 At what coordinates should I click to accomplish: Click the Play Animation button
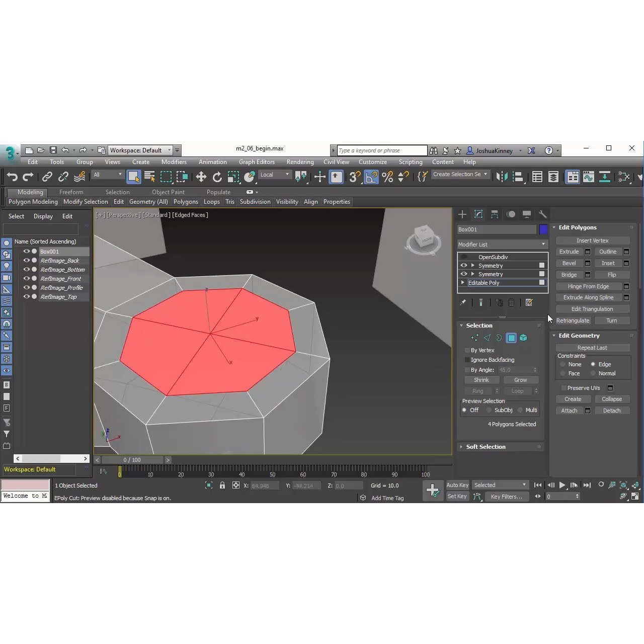562,485
